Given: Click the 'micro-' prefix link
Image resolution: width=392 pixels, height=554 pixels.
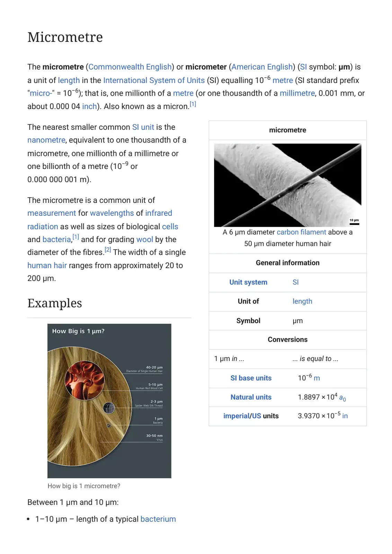Looking at the screenshot, I should point(41,93).
